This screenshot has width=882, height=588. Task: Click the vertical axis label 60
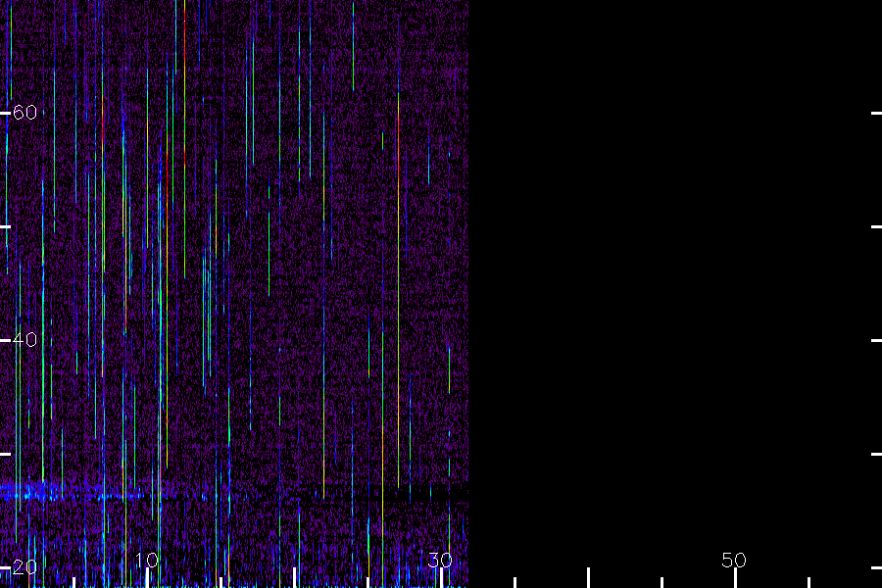pyautogui.click(x=24, y=113)
